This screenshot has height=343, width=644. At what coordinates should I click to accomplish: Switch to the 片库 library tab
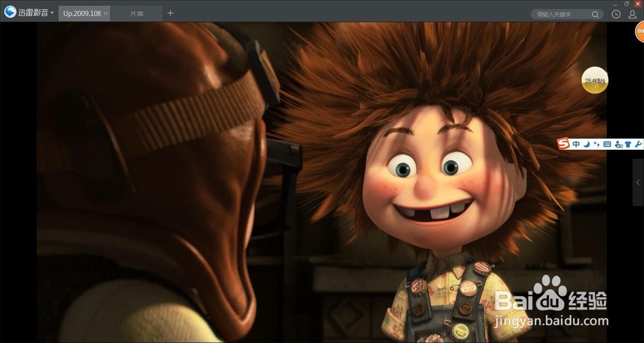[137, 14]
